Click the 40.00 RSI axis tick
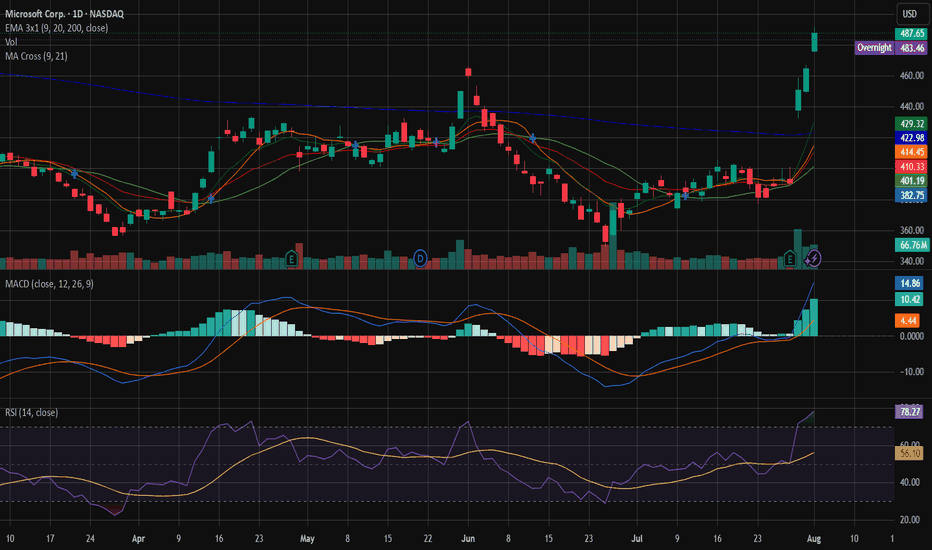This screenshot has width=932, height=550. (x=910, y=482)
